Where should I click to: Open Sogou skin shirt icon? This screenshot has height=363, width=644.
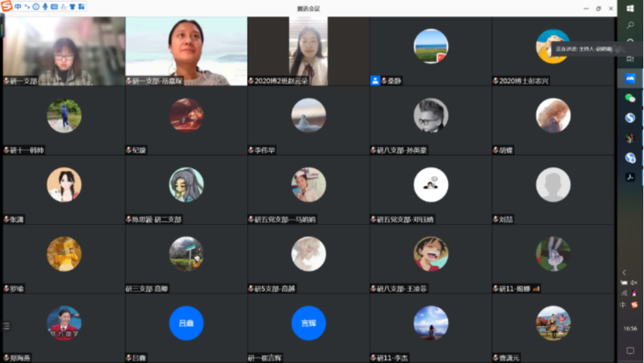72,7
